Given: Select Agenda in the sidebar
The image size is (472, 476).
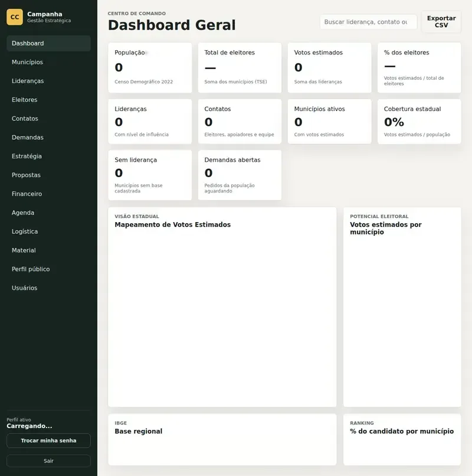Looking at the screenshot, I should [x=48, y=213].
